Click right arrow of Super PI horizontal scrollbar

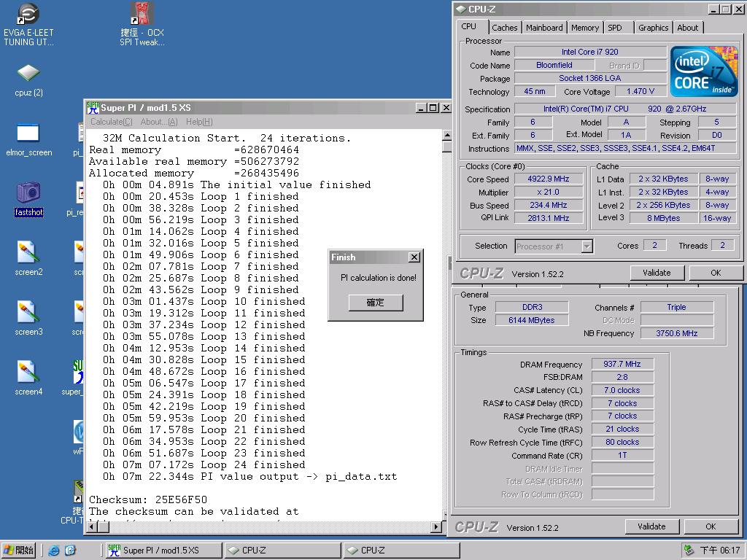coord(436,526)
